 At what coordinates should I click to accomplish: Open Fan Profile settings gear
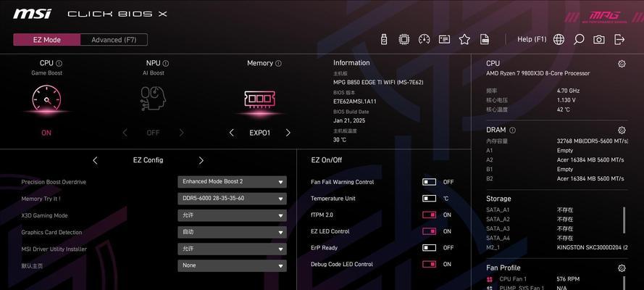point(622,268)
